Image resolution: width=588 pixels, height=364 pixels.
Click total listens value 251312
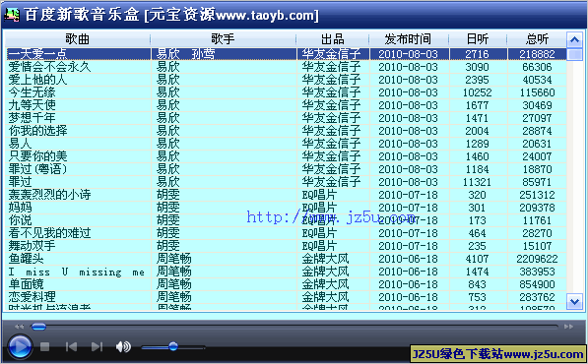point(537,195)
